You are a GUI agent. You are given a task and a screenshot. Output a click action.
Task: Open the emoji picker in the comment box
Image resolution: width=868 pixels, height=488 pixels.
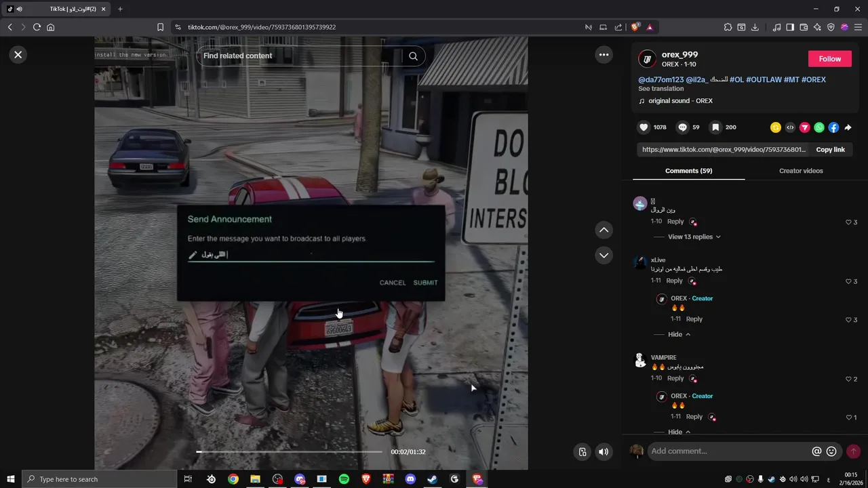click(831, 451)
